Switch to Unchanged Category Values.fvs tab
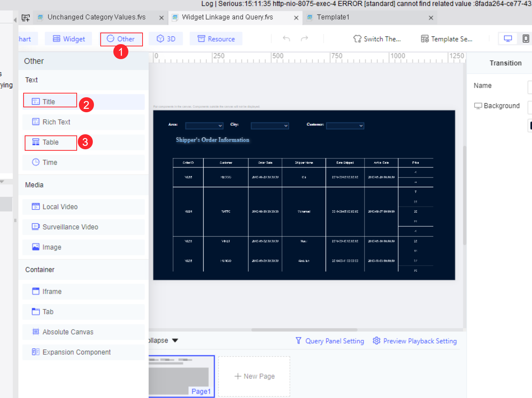 click(96, 17)
